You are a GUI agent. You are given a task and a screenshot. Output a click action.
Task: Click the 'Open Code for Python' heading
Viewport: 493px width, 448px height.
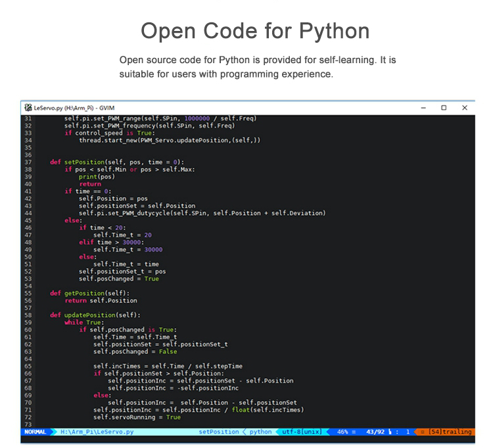pyautogui.click(x=255, y=31)
